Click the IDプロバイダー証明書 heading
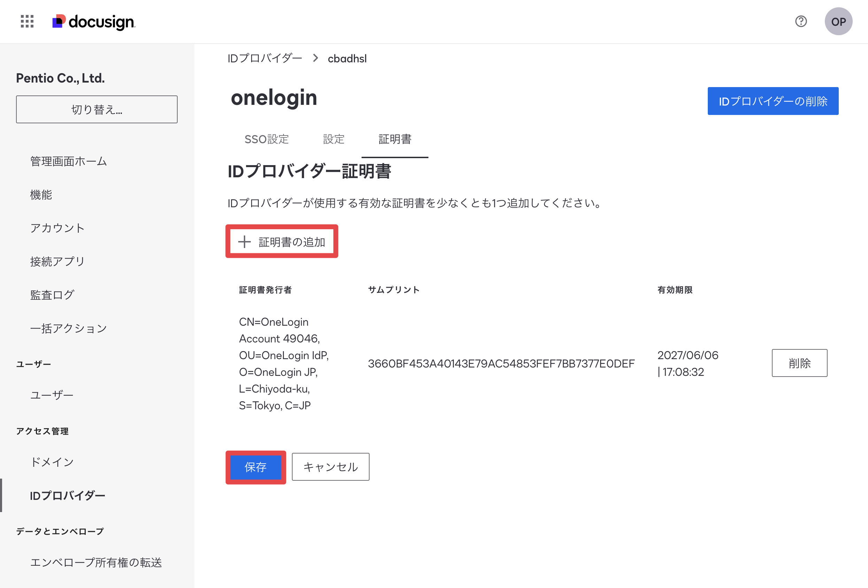The image size is (868, 588). [x=309, y=171]
